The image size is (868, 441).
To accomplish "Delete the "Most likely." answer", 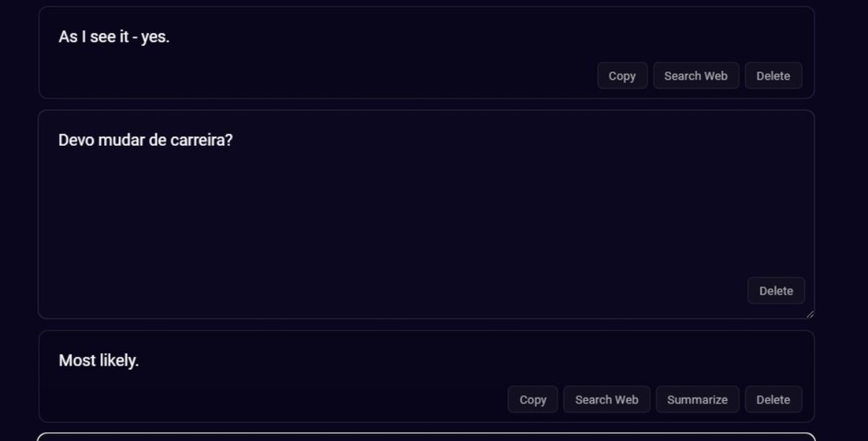I will [x=773, y=399].
